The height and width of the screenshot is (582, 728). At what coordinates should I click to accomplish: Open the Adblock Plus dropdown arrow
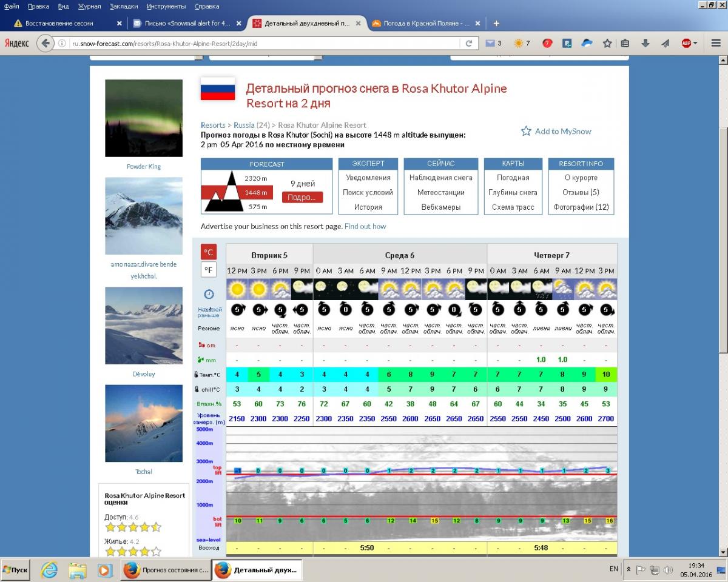point(696,43)
